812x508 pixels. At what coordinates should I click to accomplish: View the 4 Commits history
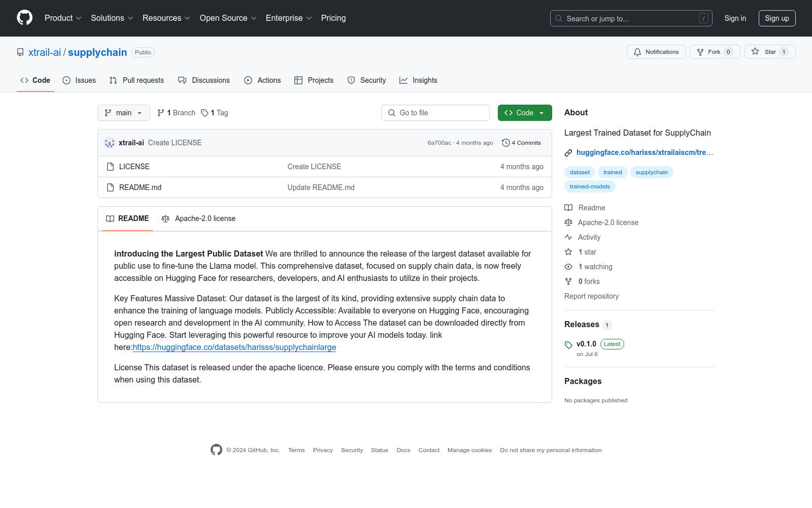click(521, 143)
